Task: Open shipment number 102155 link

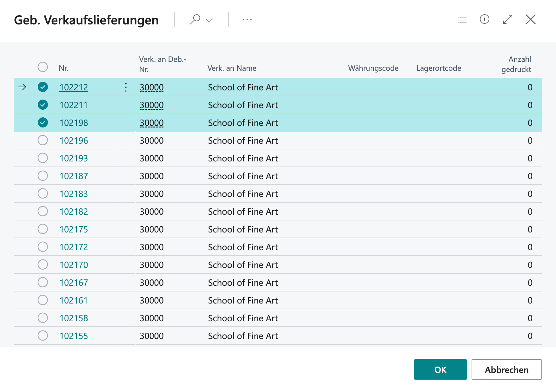Action: click(x=74, y=336)
